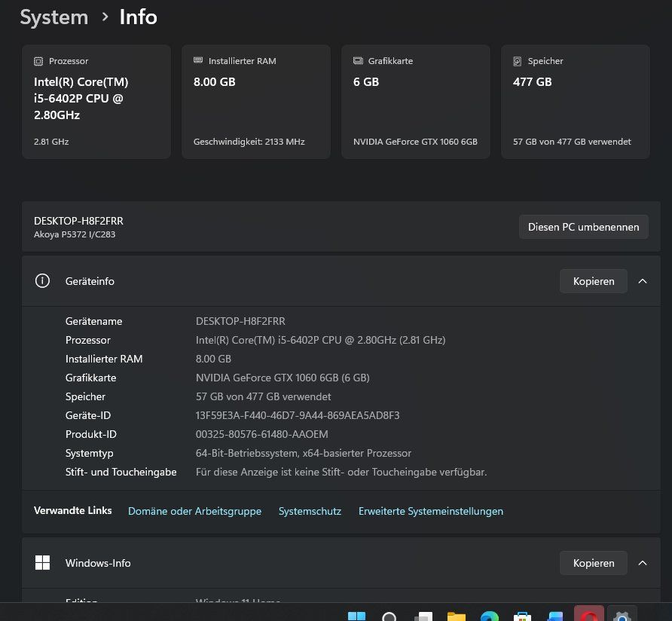Open the Installierter RAM card showing 8.00 GB
Screen dimensions: 672x621
(x=256, y=102)
